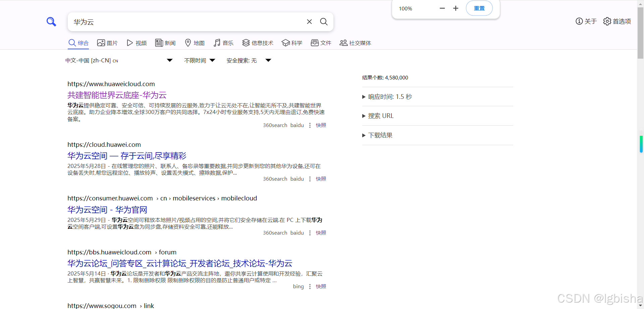Image resolution: width=644 pixels, height=309 pixels.
Task: Open 快照 cache for huaweicloud.com result
Action: coord(321,125)
